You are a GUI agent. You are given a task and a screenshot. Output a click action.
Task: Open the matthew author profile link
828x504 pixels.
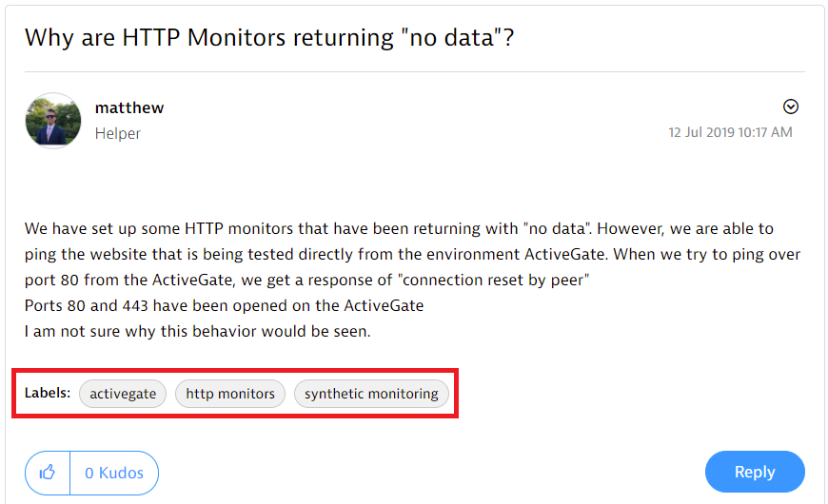[129, 107]
